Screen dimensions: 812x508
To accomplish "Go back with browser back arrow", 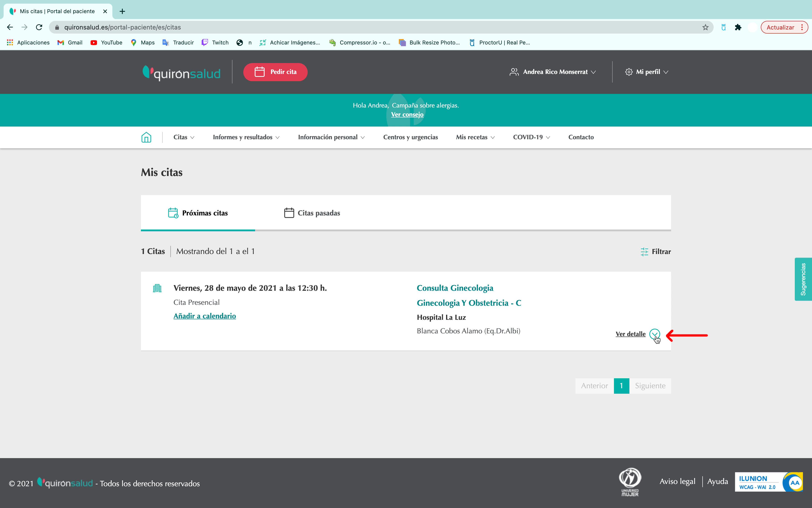I will (10, 27).
